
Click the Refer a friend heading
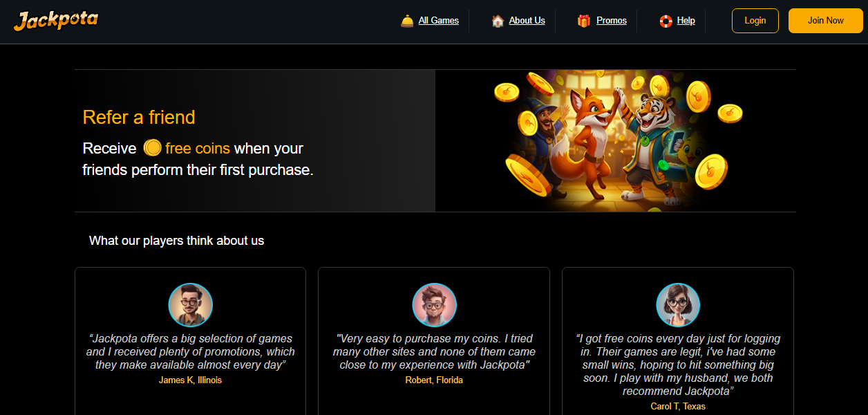(139, 118)
